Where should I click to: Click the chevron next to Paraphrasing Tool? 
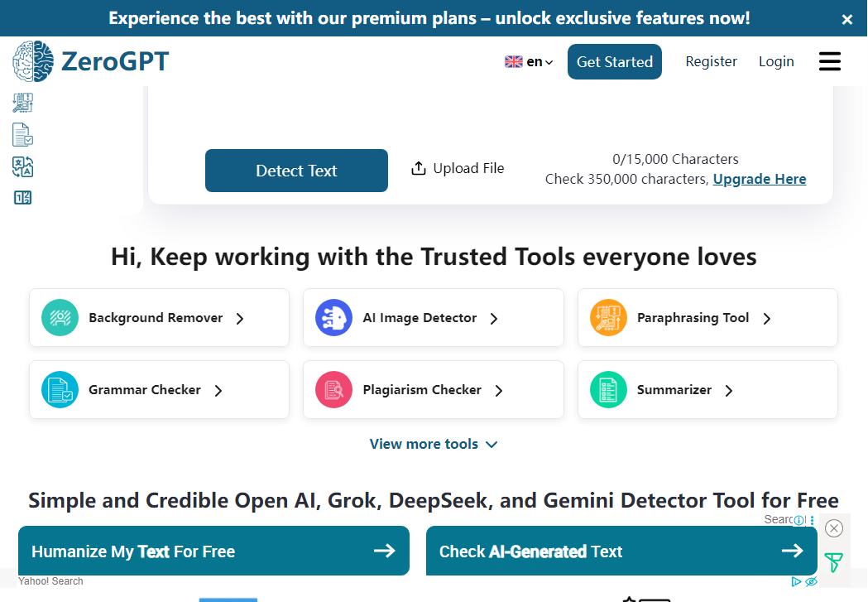click(767, 319)
